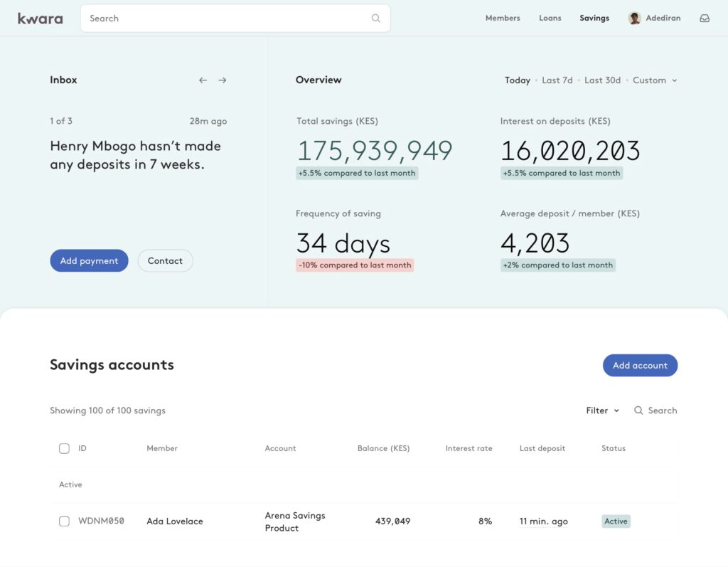Switch to the Members section

tap(503, 18)
